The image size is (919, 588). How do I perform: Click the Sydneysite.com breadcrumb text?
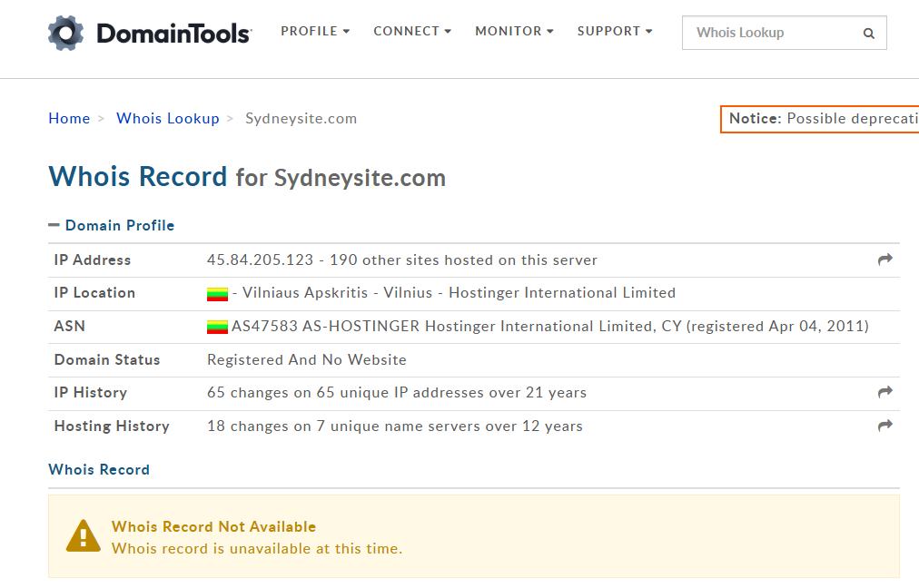[301, 119]
